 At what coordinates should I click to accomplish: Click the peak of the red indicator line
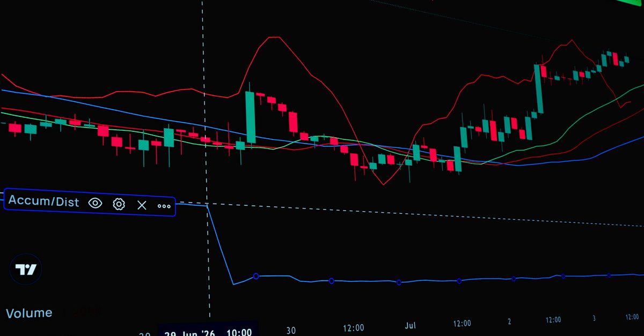[x=274, y=38]
